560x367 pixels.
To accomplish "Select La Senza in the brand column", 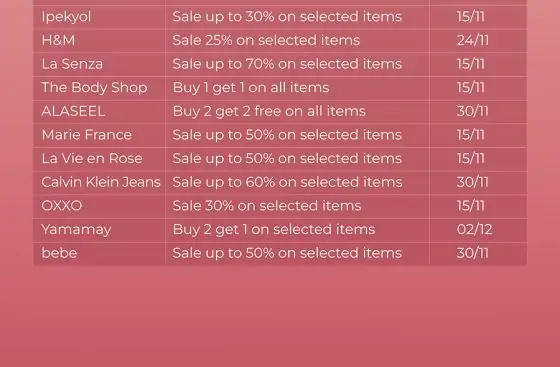I will click(x=72, y=64).
